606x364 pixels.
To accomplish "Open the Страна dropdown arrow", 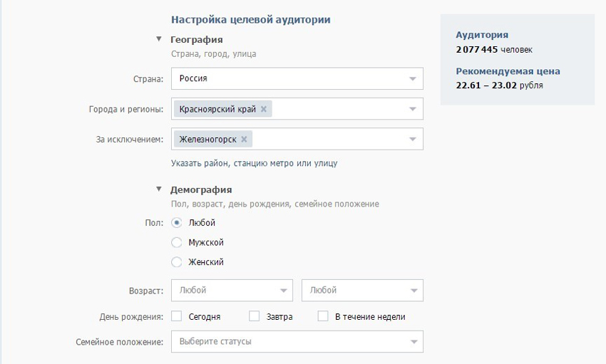I will (x=413, y=78).
